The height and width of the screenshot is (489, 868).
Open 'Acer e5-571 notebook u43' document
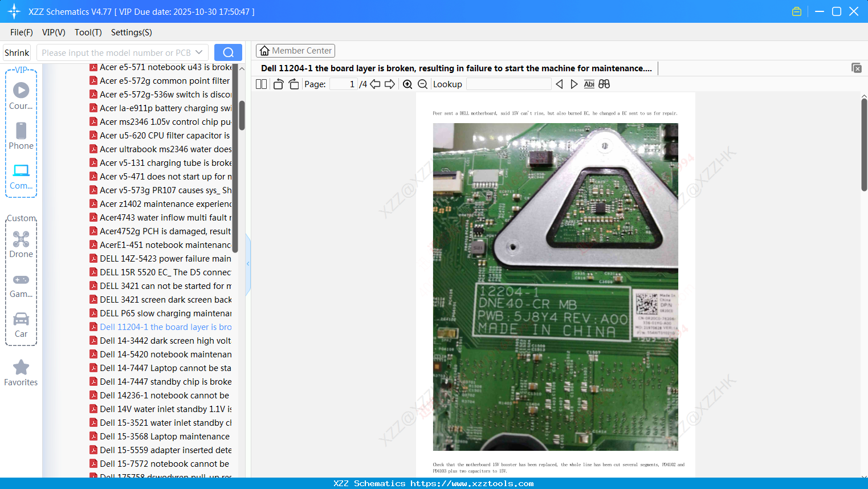160,67
